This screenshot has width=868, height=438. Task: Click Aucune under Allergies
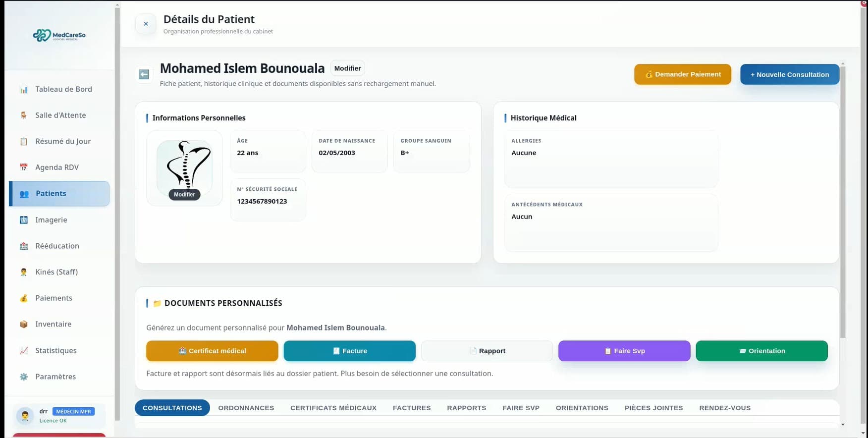(x=524, y=153)
